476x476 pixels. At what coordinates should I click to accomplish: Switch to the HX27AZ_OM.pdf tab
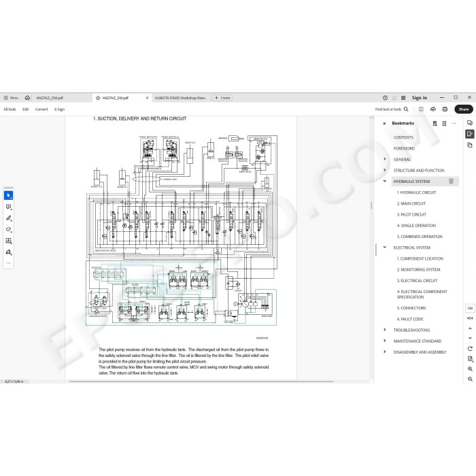tap(50, 98)
